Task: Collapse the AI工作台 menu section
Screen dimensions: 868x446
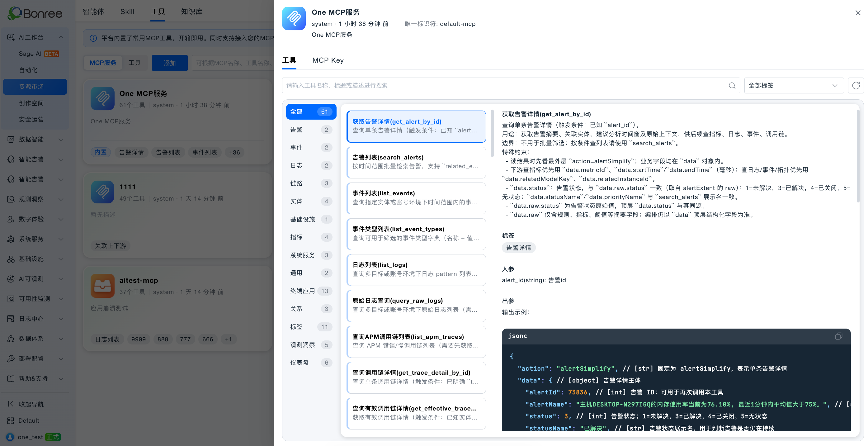Action: pos(61,37)
